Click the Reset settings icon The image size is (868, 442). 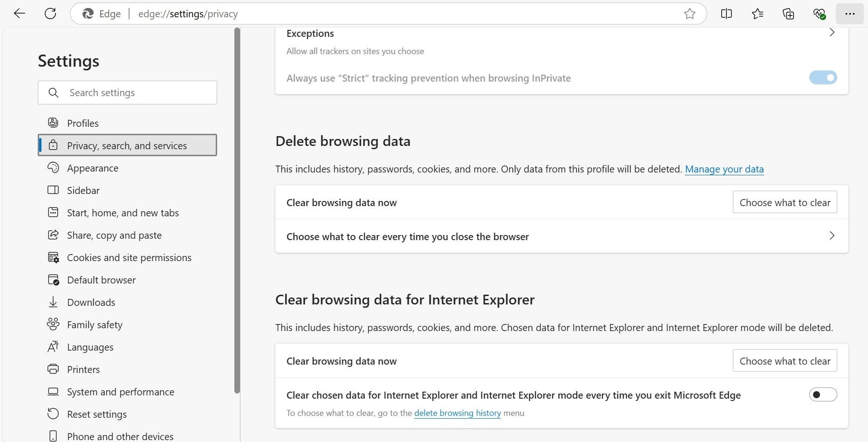point(53,414)
